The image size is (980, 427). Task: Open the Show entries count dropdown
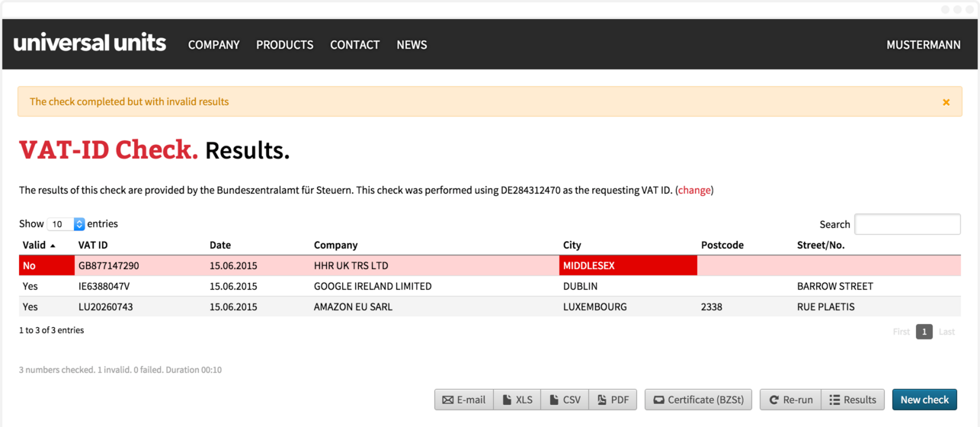[66, 224]
